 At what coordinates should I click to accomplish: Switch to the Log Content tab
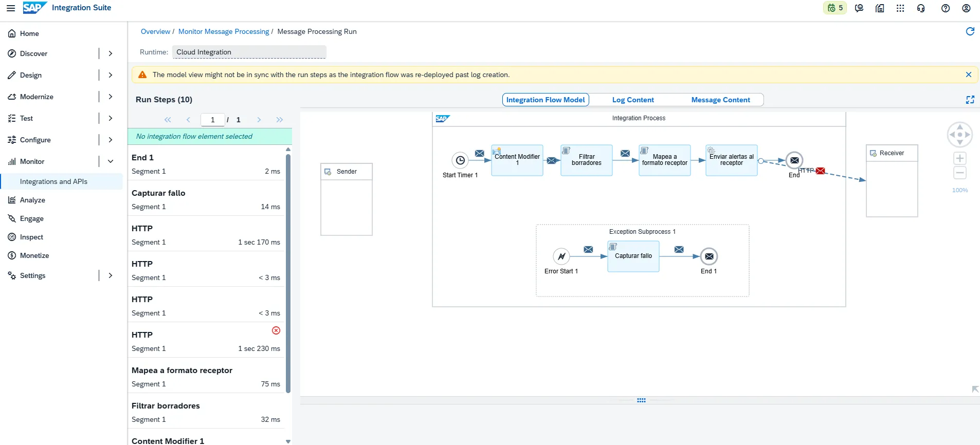pyautogui.click(x=633, y=100)
